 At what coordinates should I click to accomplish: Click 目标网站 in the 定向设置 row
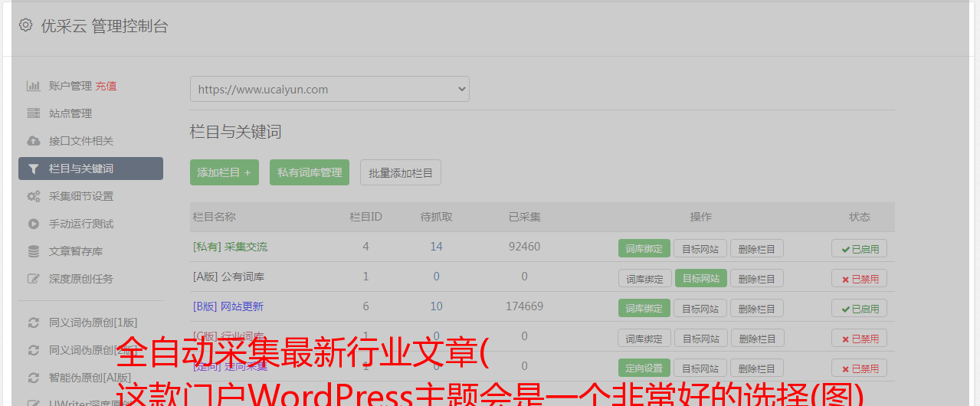pyautogui.click(x=700, y=368)
